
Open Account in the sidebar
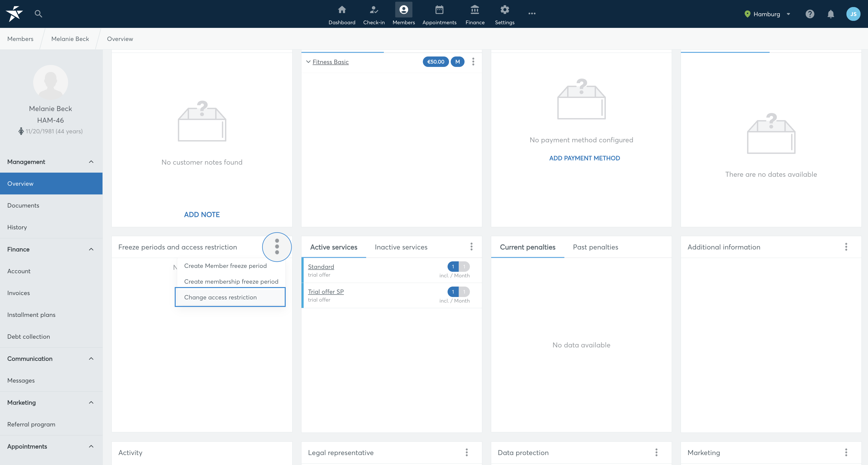51,271
